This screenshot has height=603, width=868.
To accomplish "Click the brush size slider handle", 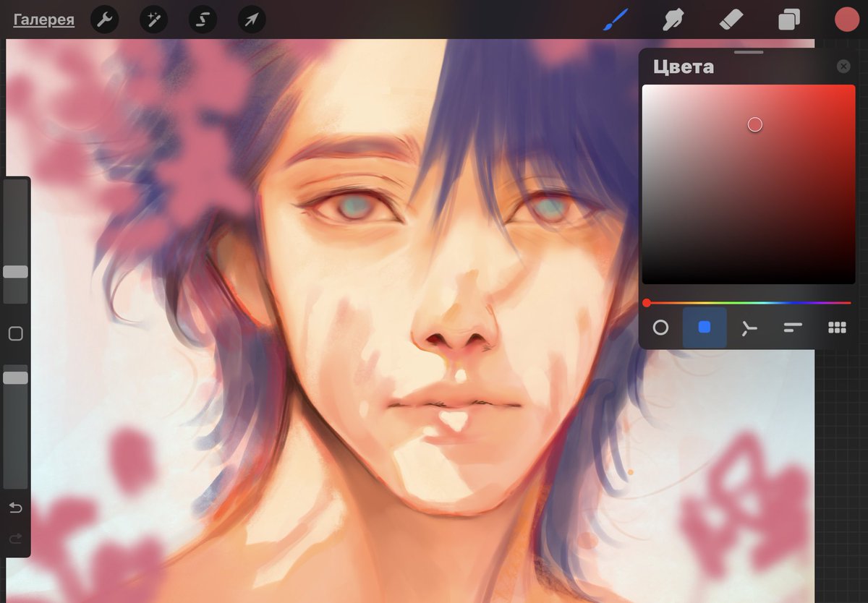I will (15, 272).
